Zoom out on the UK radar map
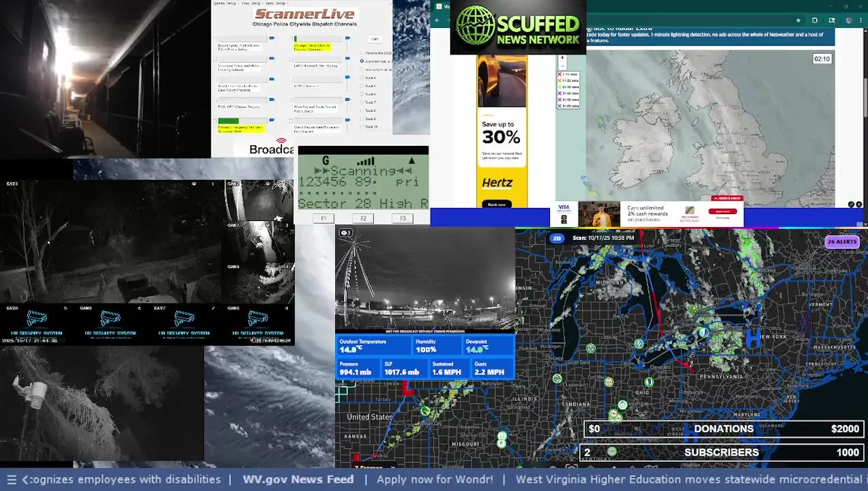Viewport: 868px width, 491px height. pos(562,65)
